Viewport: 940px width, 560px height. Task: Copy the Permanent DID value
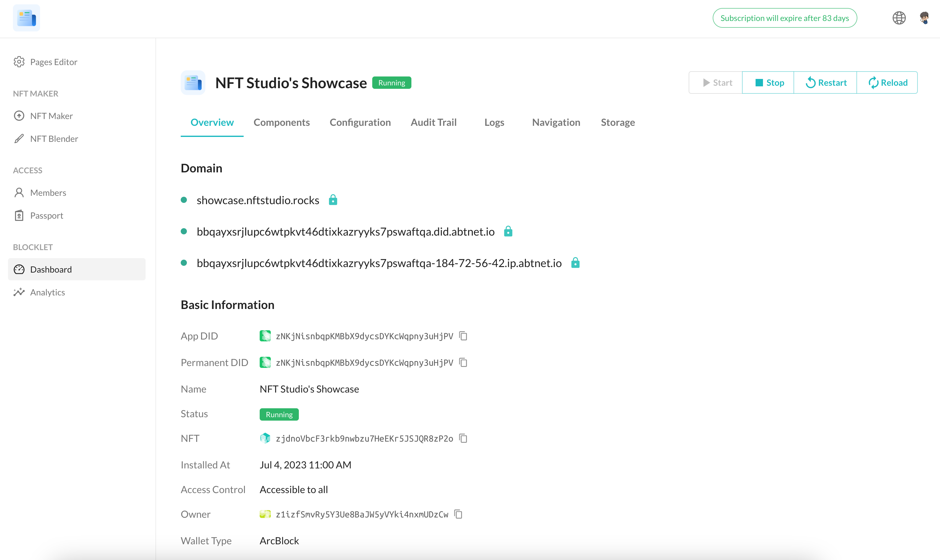pos(463,362)
